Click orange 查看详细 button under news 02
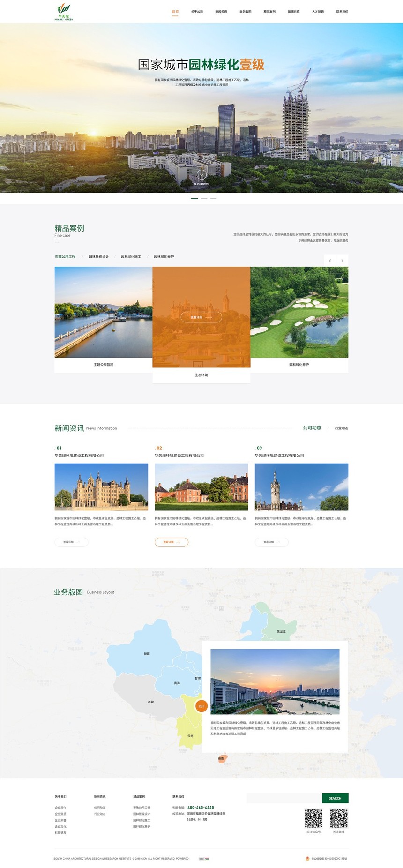The height and width of the screenshot is (868, 403). pos(172,542)
